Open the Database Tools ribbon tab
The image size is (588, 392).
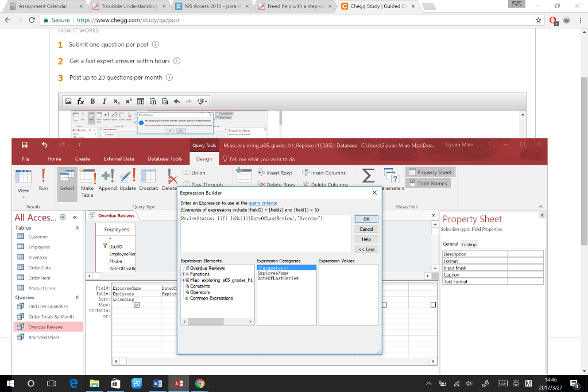tap(165, 159)
